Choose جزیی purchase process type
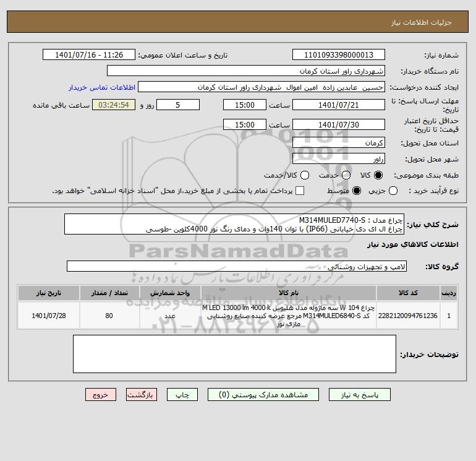Screen dimensions: 476x461 393,191
